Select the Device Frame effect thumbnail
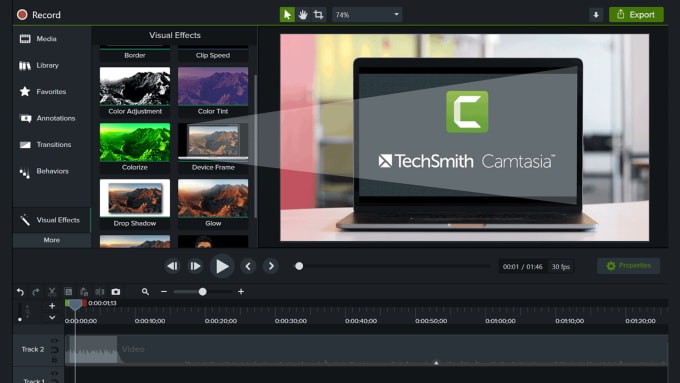 (x=213, y=142)
